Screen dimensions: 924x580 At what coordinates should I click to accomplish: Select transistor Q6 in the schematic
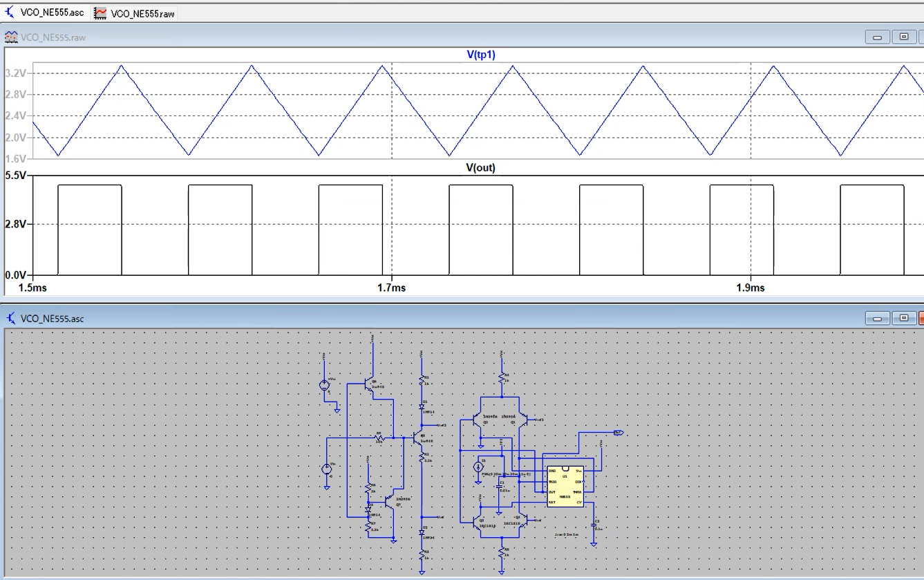(368, 385)
